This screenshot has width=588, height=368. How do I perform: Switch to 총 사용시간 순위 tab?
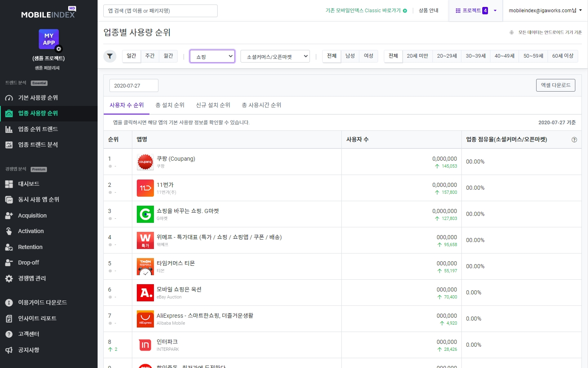click(x=261, y=105)
